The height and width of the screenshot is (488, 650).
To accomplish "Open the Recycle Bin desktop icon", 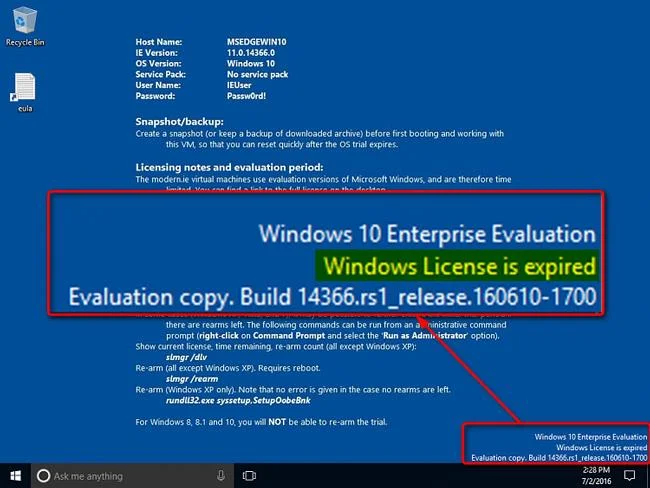I will pyautogui.click(x=25, y=26).
